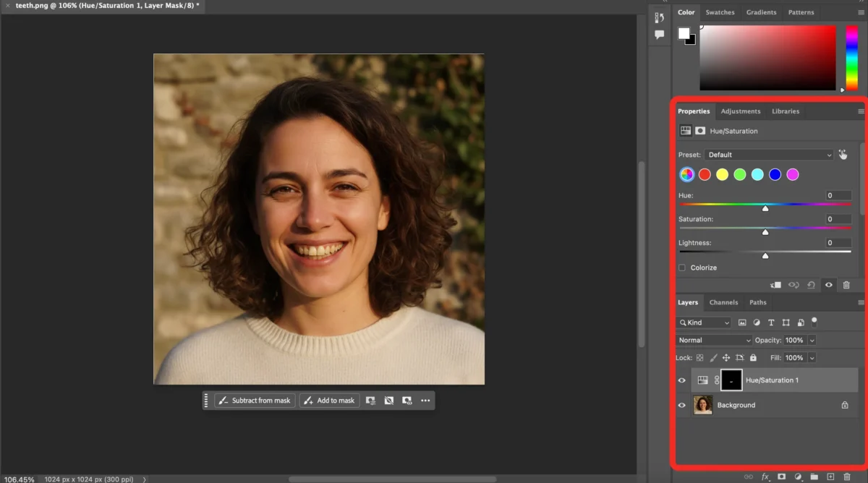The width and height of the screenshot is (868, 483).
Task: Add a layer mask from the Layers panel
Action: (x=782, y=477)
